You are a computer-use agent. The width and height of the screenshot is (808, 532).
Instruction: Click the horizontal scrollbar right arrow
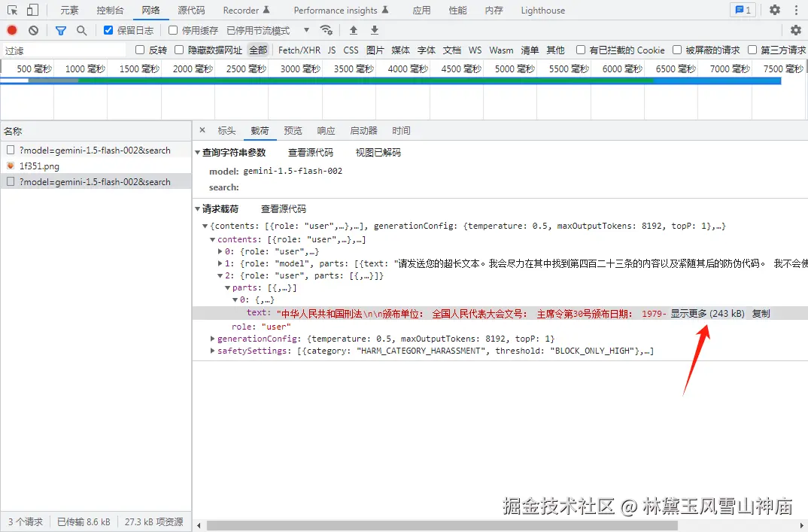tap(801, 525)
